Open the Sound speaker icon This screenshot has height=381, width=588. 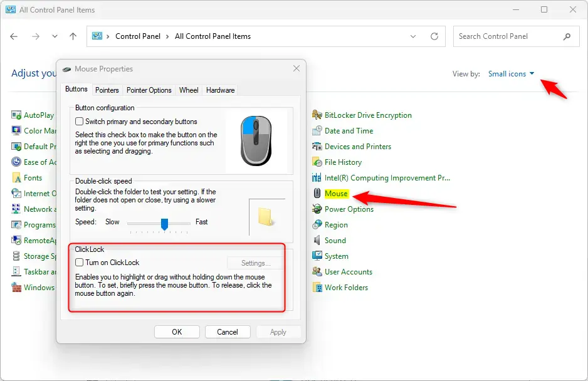pyautogui.click(x=317, y=241)
